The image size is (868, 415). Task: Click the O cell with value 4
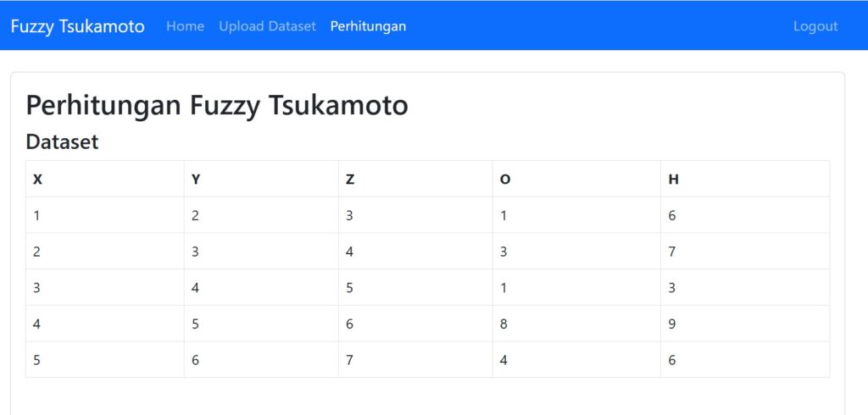point(576,360)
